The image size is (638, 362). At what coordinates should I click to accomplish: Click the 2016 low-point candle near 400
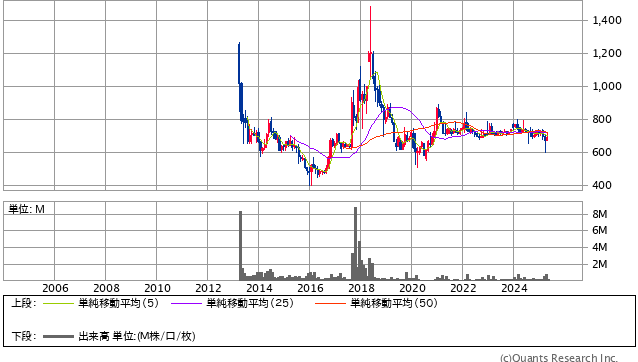coord(311,176)
